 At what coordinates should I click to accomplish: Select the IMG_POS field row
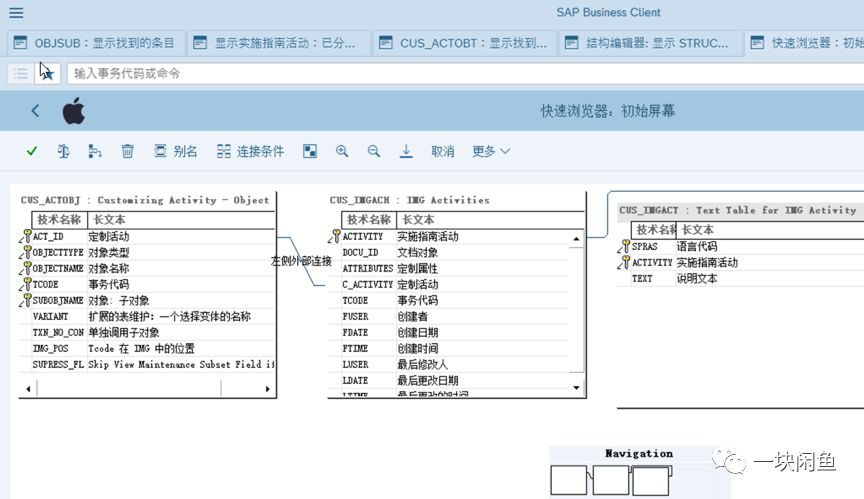pos(147,348)
